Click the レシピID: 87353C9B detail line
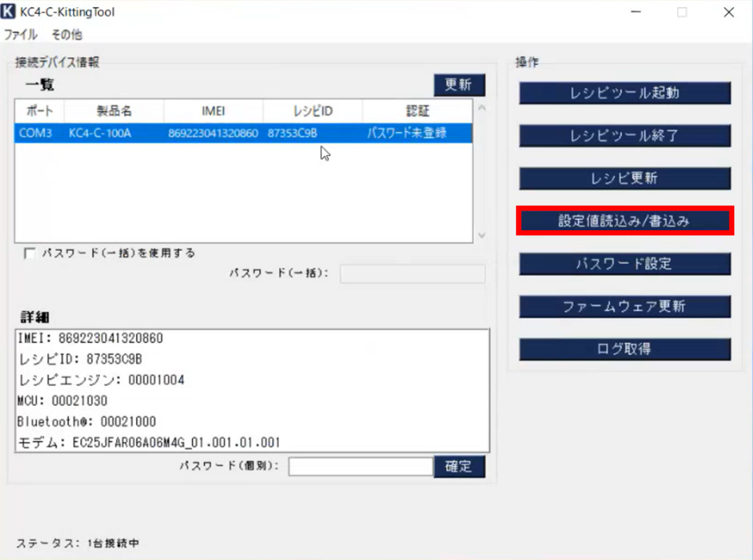 (x=80, y=359)
